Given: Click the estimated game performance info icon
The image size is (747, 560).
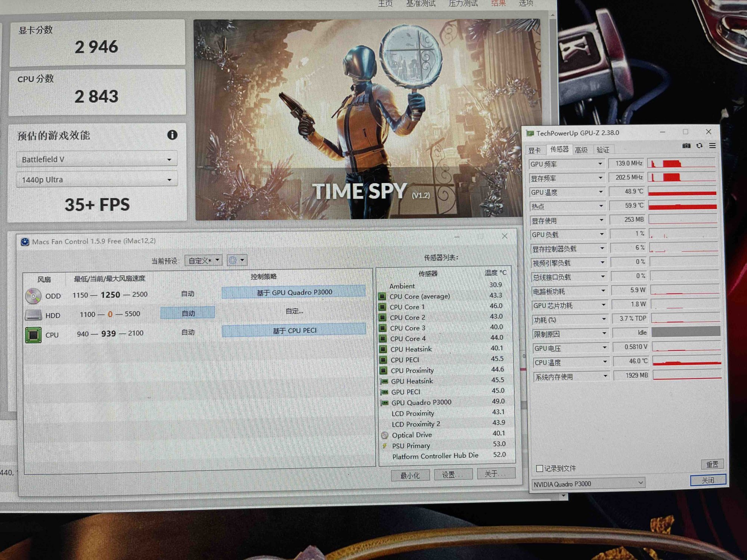Looking at the screenshot, I should (172, 135).
